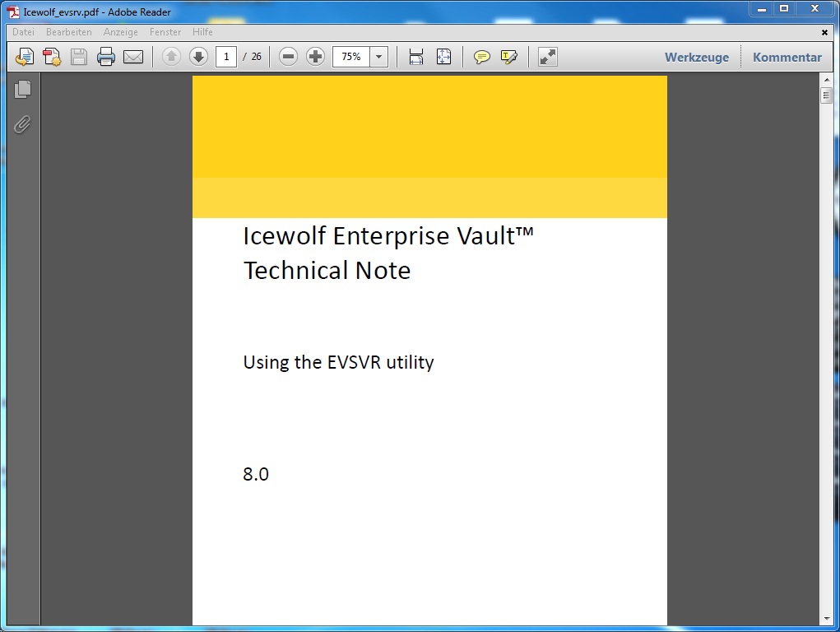Open the Fenster menu
Screen dimensions: 840x632
pos(165,32)
